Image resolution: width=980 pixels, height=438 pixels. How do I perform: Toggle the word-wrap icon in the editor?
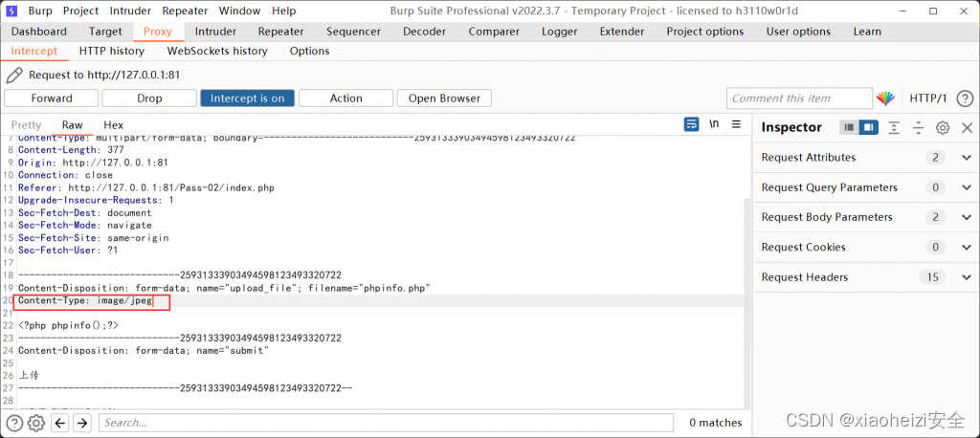pos(692,123)
